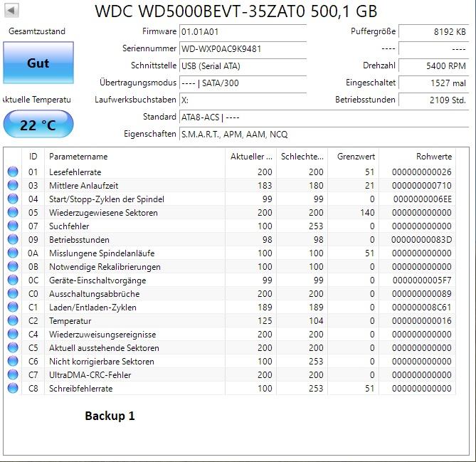Click the Start/Stopp-Zyklen der Spindel parameter
Viewport: 476px width, 462px height.
(x=107, y=199)
